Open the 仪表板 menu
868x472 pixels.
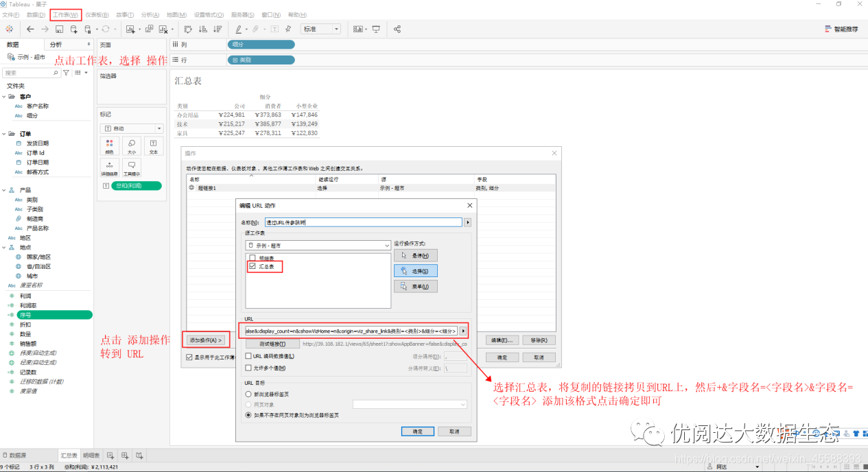97,14
